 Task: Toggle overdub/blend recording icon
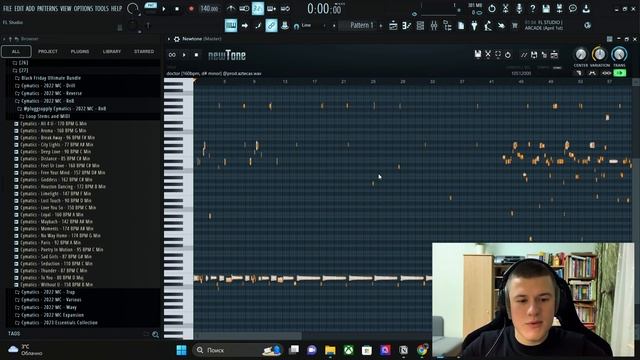coord(271,9)
